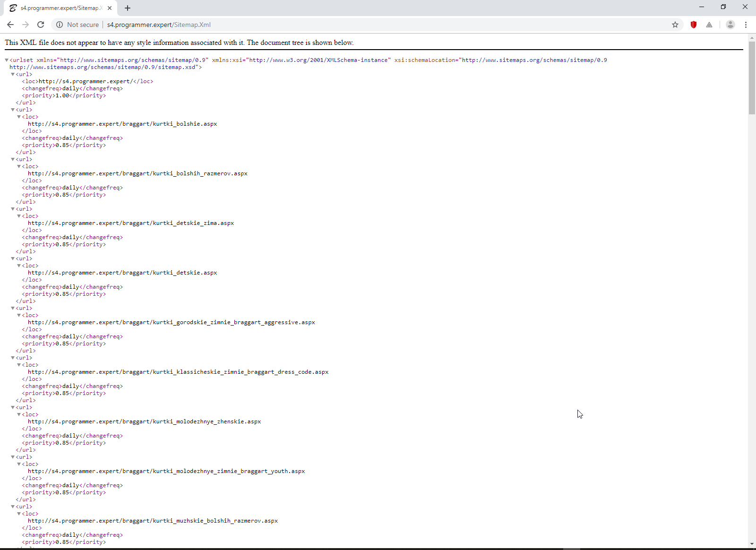This screenshot has height=550, width=756.
Task: Collapse the url node containing kurtki_molodezhnye_zimnie_braggart_youth.aspx
Action: point(13,457)
